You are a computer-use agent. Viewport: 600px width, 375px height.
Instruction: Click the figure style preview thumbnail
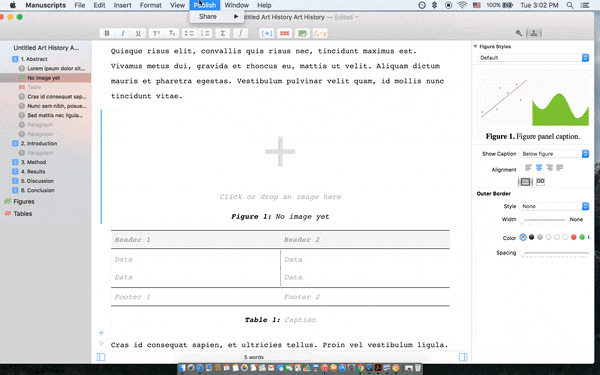point(534,103)
